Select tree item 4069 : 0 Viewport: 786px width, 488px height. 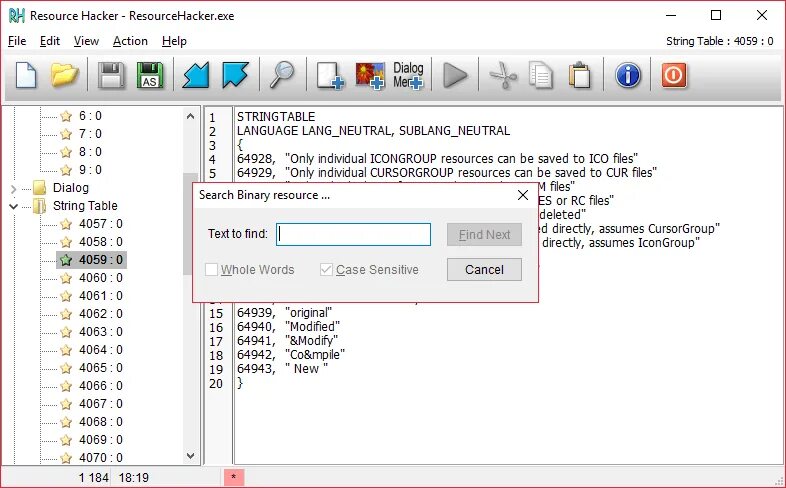(x=101, y=440)
